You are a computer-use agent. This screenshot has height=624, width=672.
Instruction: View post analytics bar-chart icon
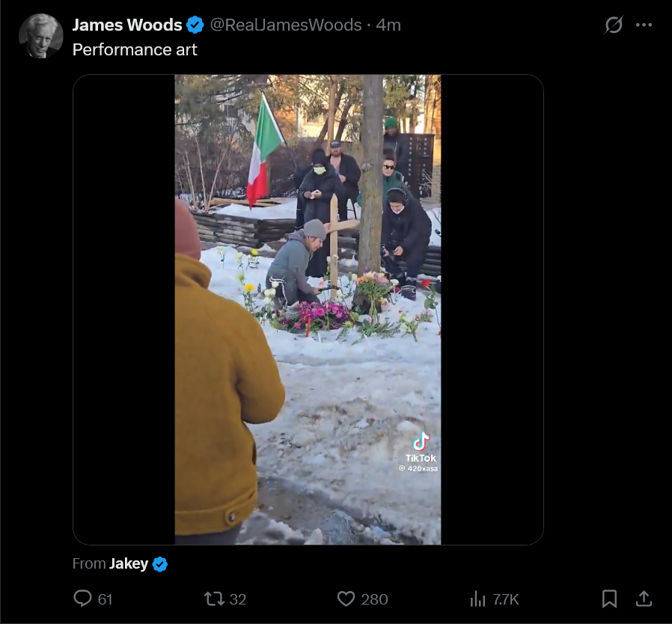coord(478,599)
